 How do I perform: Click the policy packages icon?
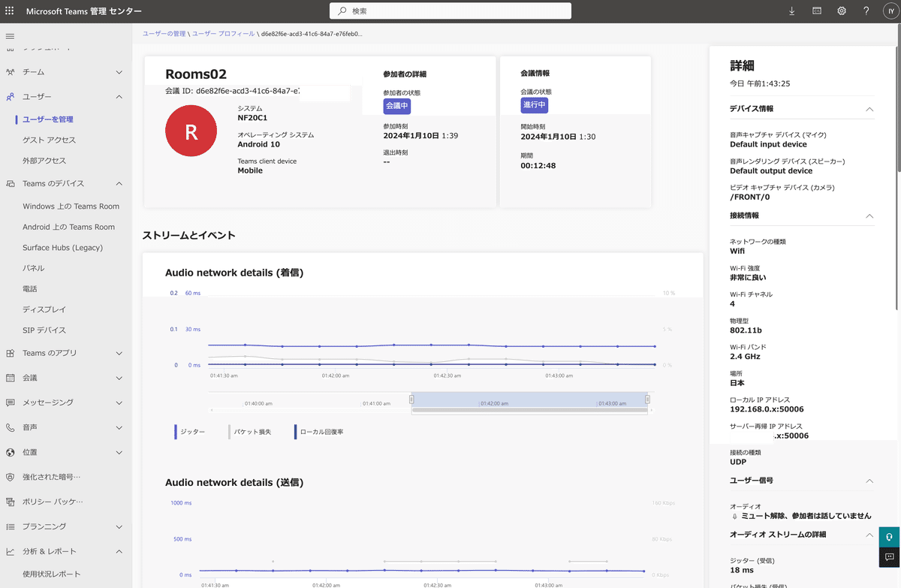(10, 502)
